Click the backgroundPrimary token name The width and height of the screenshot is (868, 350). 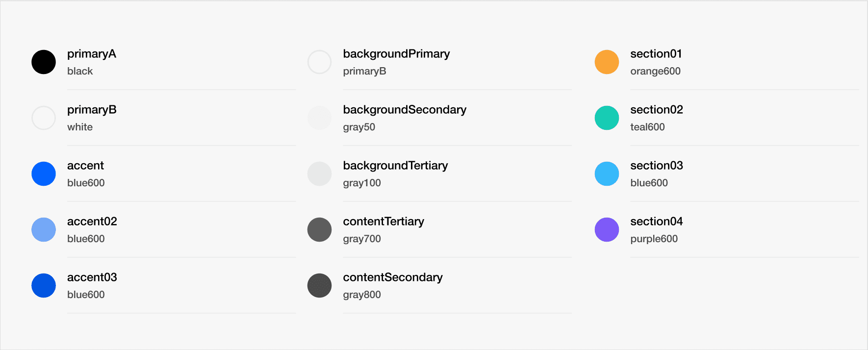(396, 54)
